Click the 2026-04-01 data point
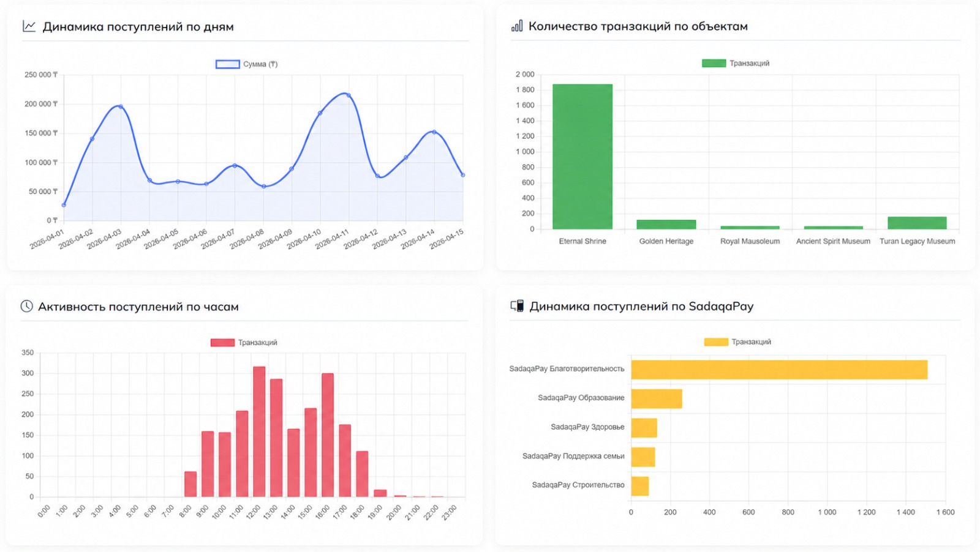980x552 pixels. 64,205
